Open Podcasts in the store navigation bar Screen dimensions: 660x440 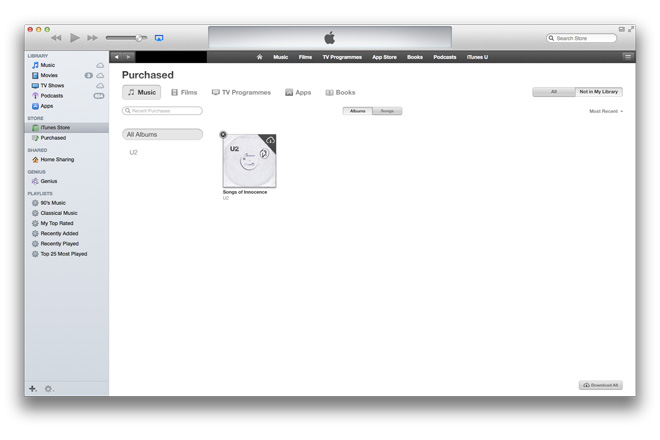tap(445, 57)
